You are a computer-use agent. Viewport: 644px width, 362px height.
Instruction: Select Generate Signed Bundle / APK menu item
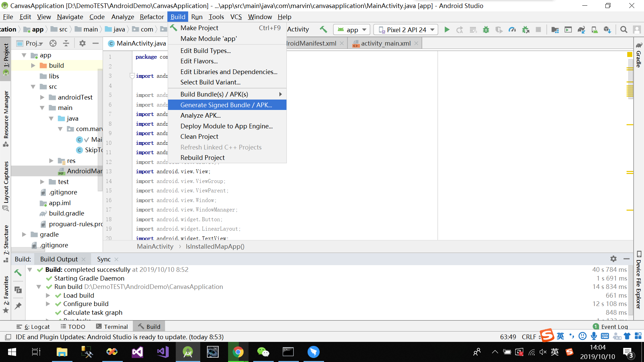(x=226, y=105)
